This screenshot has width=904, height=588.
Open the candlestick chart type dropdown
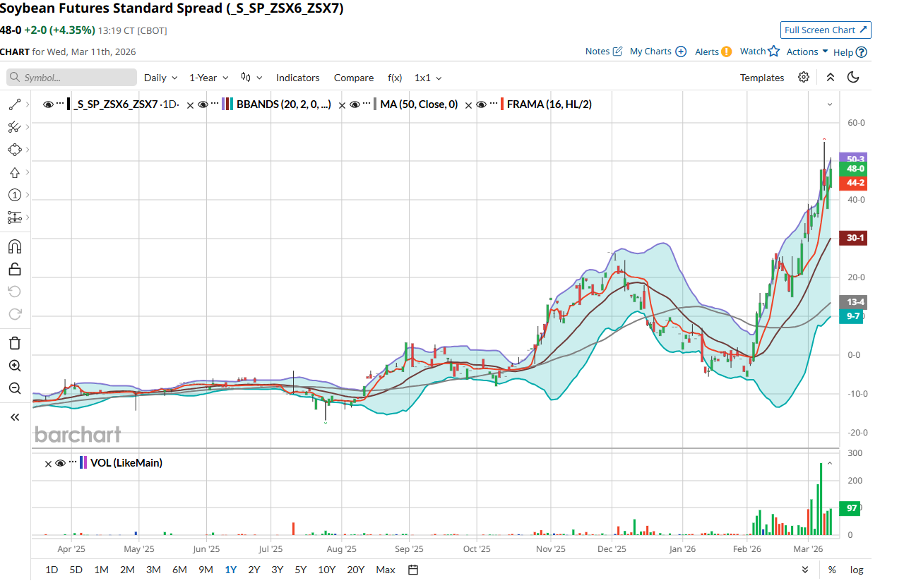[x=251, y=78]
